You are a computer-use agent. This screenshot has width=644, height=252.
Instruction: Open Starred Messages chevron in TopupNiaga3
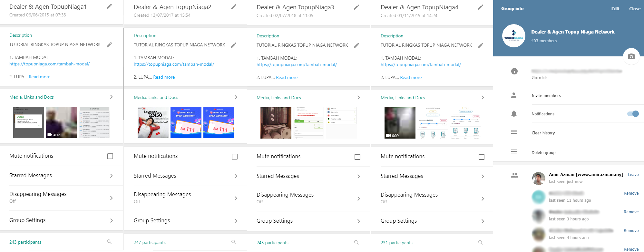click(x=359, y=177)
